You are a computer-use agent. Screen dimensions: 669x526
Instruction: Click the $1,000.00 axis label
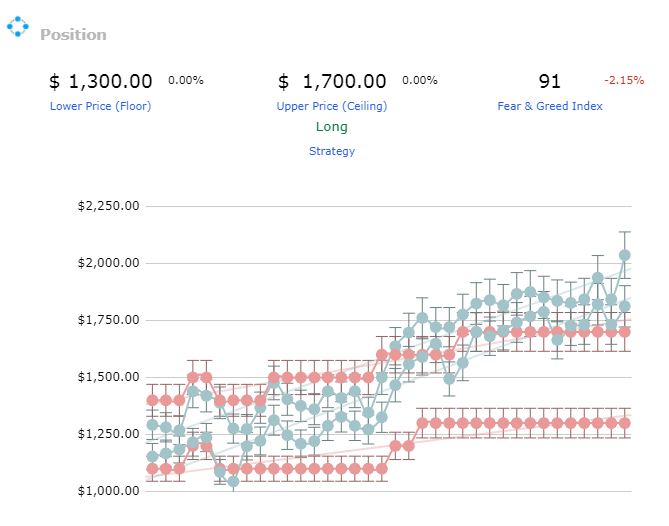[x=108, y=491]
